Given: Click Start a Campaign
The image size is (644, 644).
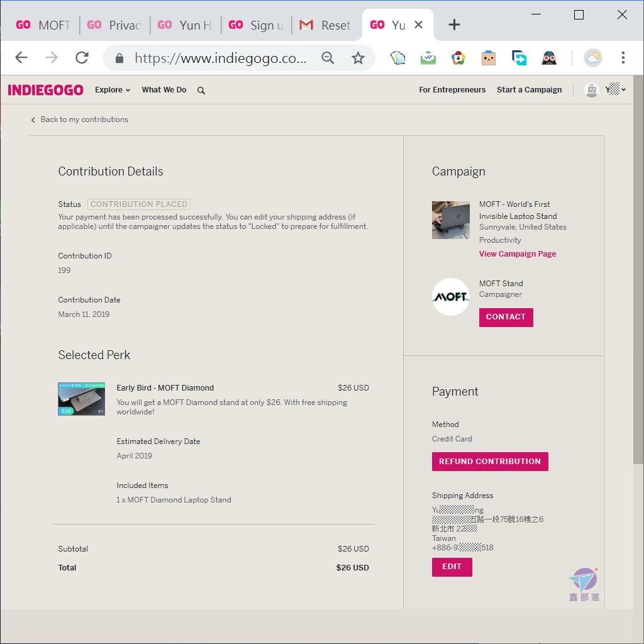Looking at the screenshot, I should (x=529, y=90).
